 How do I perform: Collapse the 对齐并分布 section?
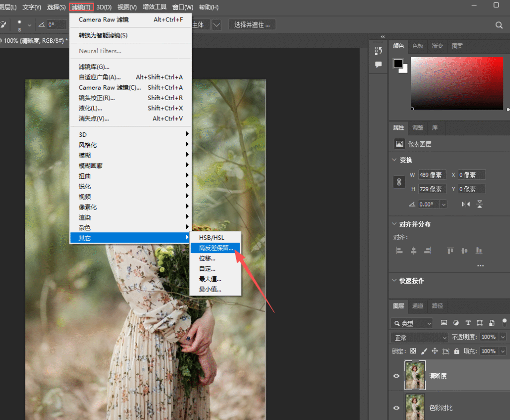pos(394,224)
